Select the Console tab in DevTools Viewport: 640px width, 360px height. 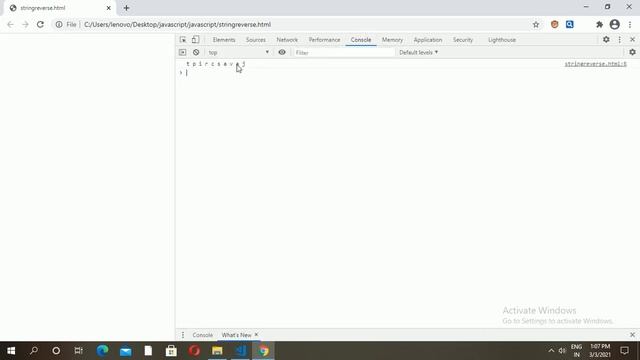361,40
